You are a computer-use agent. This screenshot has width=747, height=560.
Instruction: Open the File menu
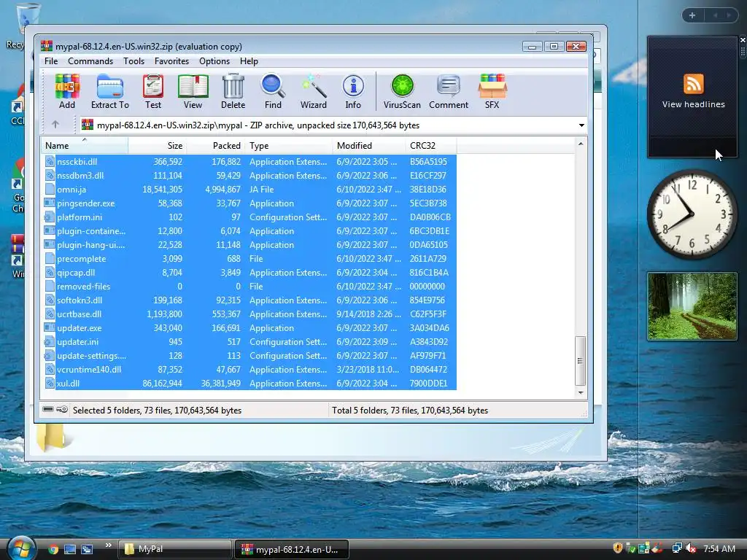51,61
